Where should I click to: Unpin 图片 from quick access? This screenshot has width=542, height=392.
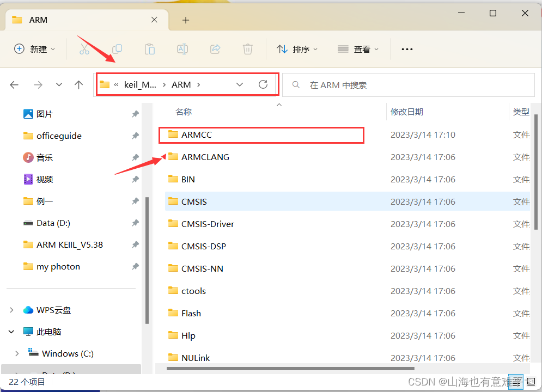click(135, 114)
